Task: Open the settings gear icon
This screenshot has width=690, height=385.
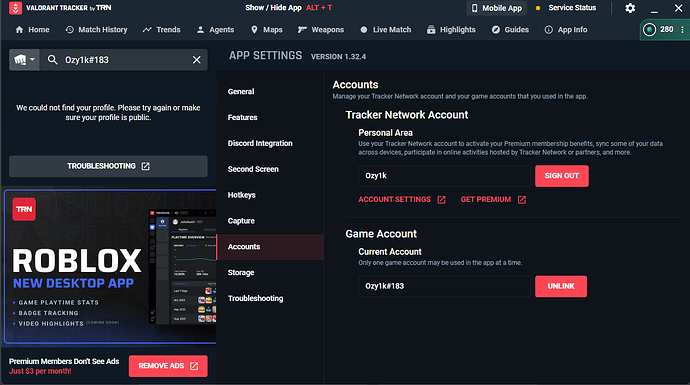Action: (x=630, y=8)
